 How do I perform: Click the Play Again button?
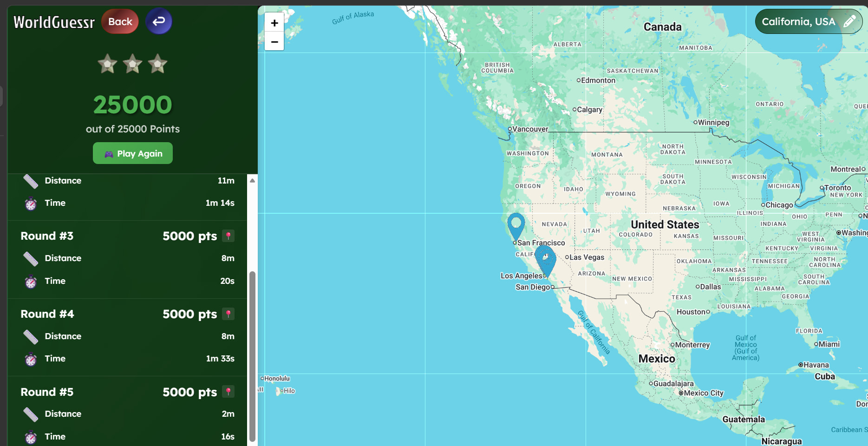click(x=133, y=153)
